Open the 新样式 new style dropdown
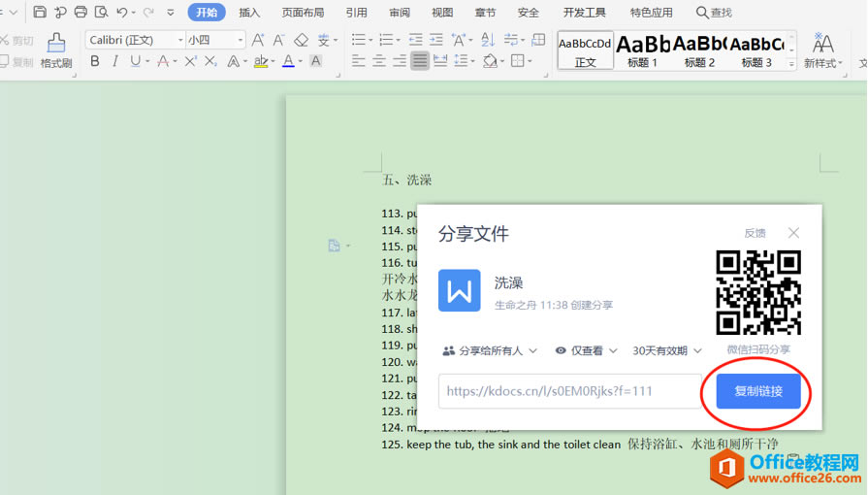The image size is (868, 495). coord(823,50)
